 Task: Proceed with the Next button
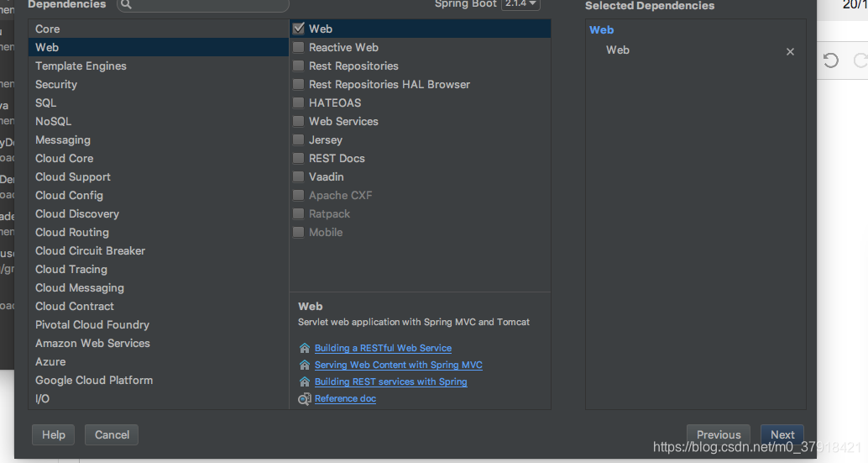[x=782, y=434]
